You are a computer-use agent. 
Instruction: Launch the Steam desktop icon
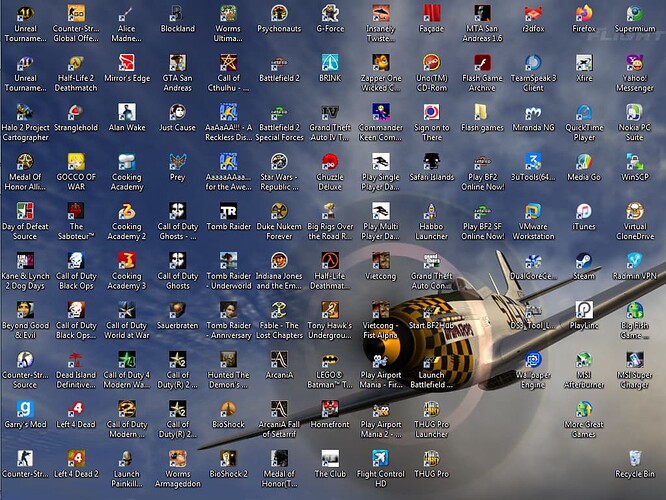tap(584, 267)
